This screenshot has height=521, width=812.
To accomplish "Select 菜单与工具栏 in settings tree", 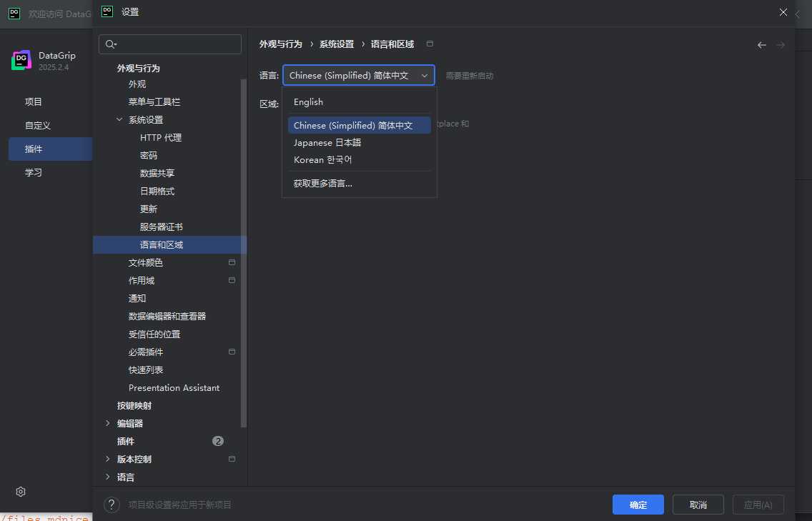I will pyautogui.click(x=154, y=102).
